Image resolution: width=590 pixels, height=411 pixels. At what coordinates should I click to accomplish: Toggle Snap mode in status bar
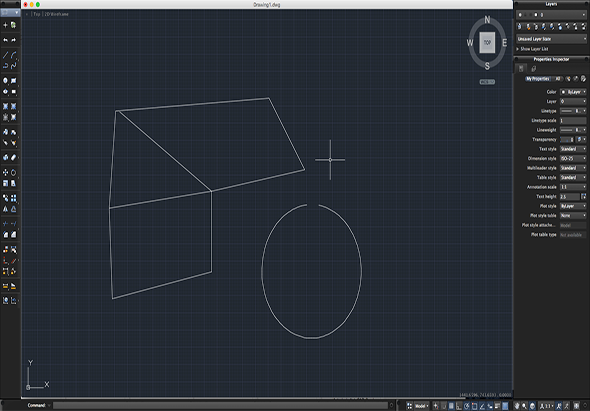click(x=444, y=406)
